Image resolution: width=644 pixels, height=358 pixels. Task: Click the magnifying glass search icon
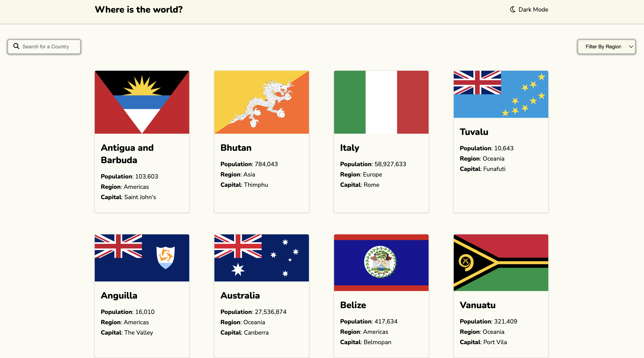coord(16,46)
